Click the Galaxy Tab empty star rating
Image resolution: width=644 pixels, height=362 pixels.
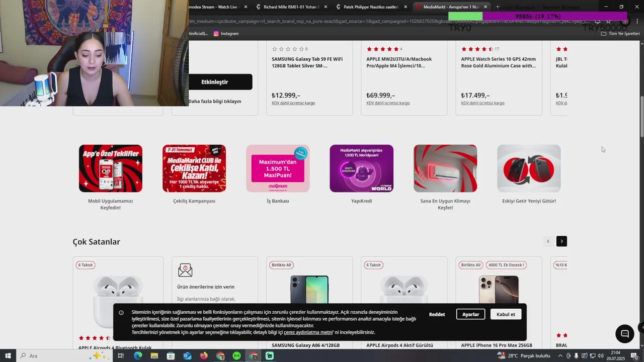(x=288, y=49)
